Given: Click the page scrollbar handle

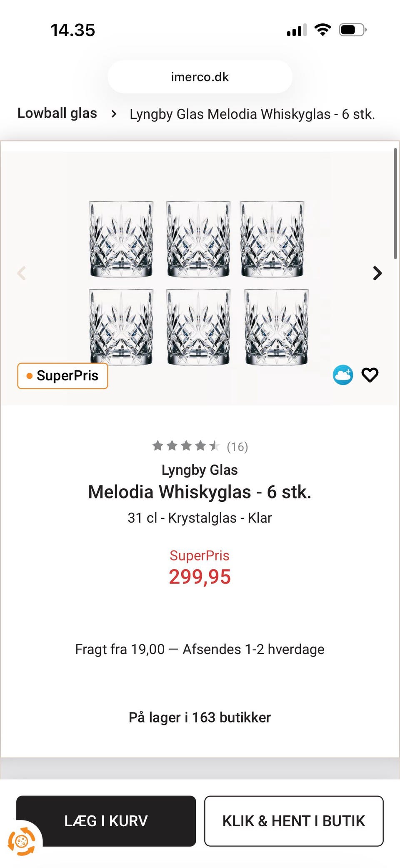Looking at the screenshot, I should coord(395,204).
